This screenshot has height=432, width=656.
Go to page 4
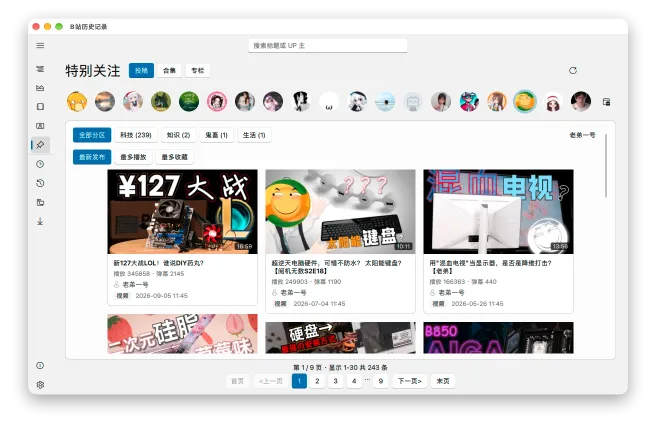(354, 381)
